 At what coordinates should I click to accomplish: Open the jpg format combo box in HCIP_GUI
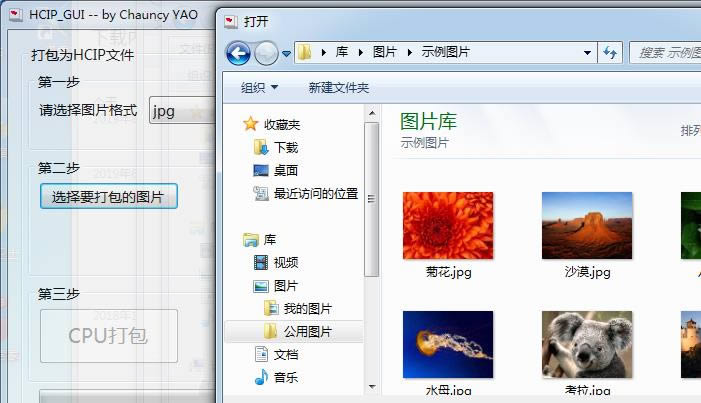[x=182, y=110]
